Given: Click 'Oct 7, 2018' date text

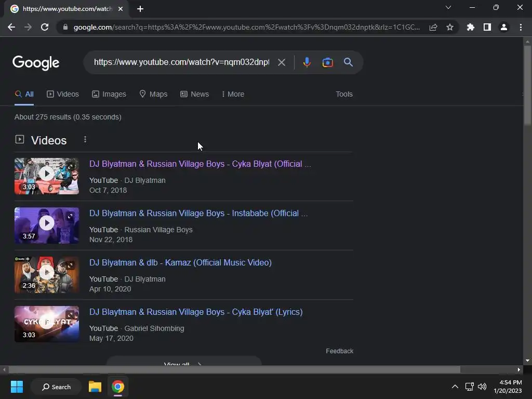Looking at the screenshot, I should pyautogui.click(x=108, y=190).
